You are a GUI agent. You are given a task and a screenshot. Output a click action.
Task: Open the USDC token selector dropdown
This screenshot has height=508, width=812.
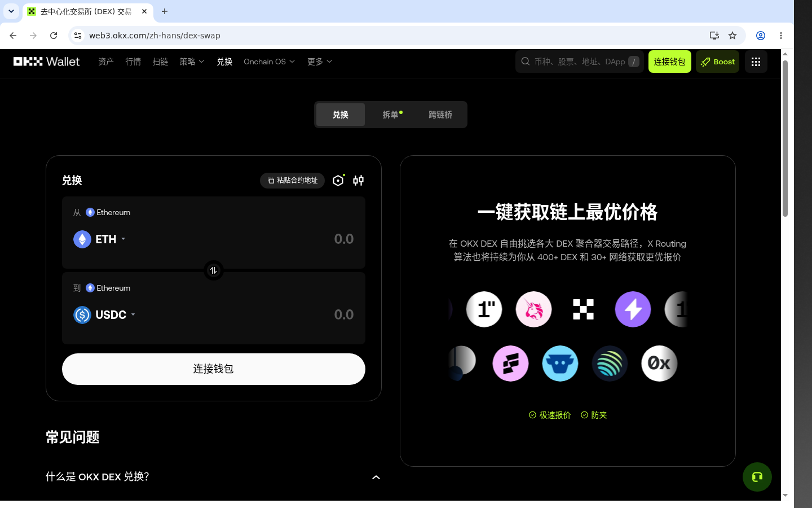coord(105,315)
